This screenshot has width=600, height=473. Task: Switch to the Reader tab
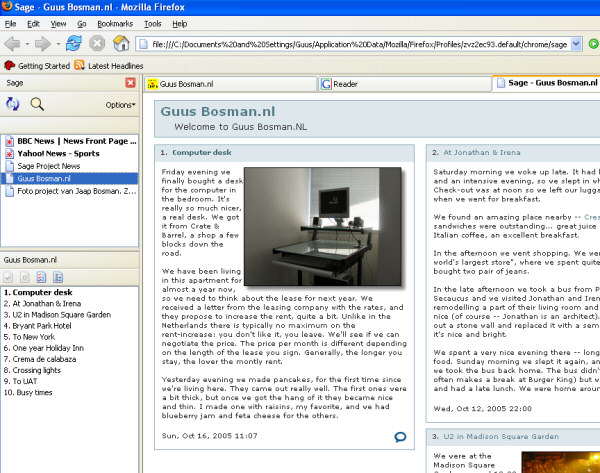404,84
